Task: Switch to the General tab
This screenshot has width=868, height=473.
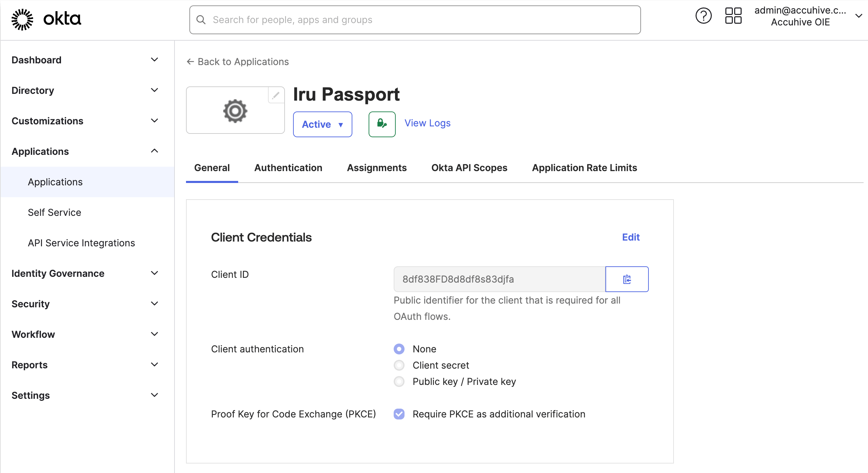Action: [x=212, y=168]
